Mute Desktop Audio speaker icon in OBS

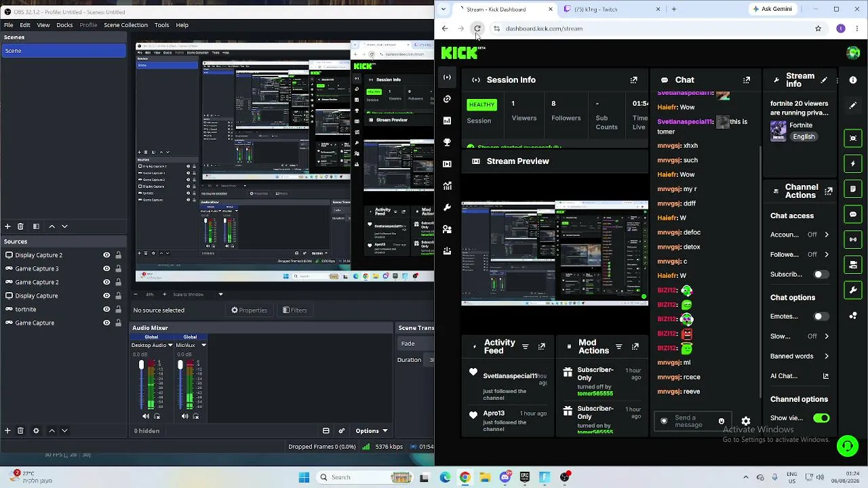click(146, 416)
